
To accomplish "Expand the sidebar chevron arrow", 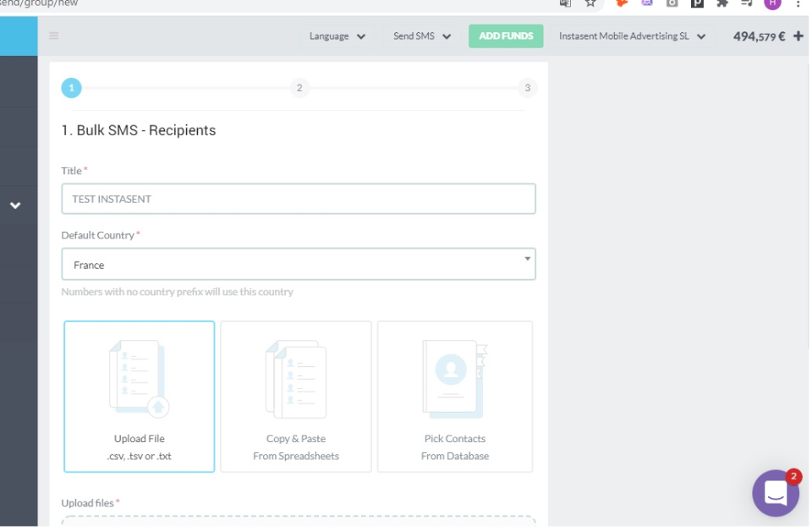I will click(15, 205).
